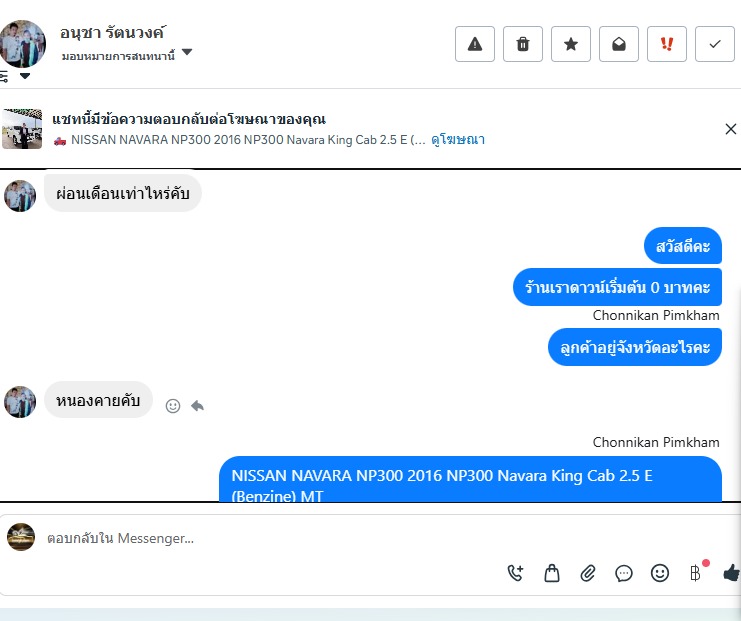Expand labels dropdown under profile picture
The width and height of the screenshot is (741, 621).
tap(25, 76)
